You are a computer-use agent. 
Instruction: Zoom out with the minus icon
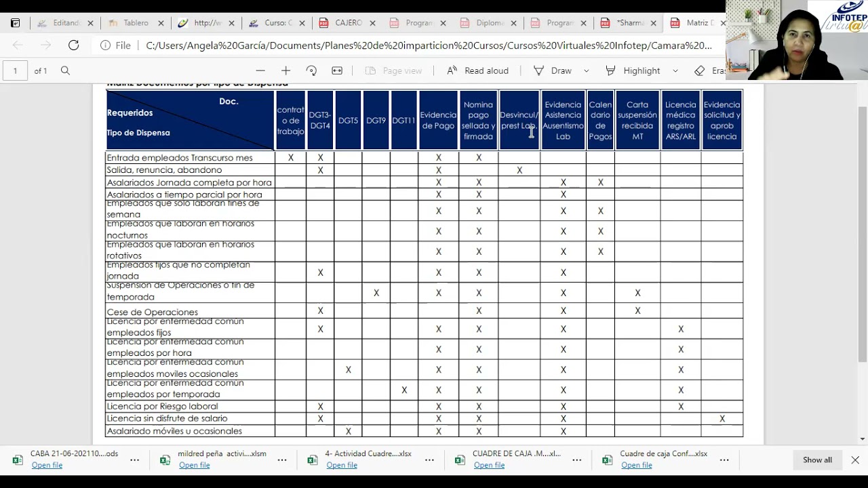click(260, 70)
